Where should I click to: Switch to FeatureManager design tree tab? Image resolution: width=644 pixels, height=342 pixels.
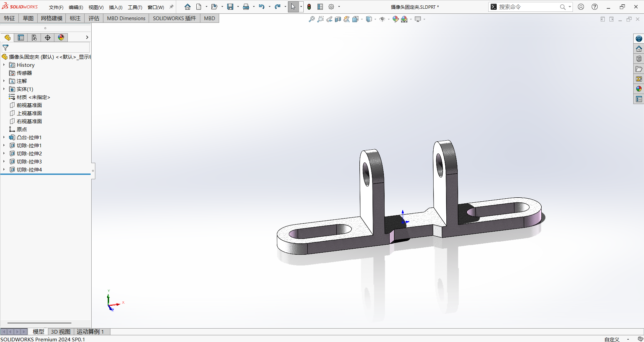pyautogui.click(x=7, y=38)
